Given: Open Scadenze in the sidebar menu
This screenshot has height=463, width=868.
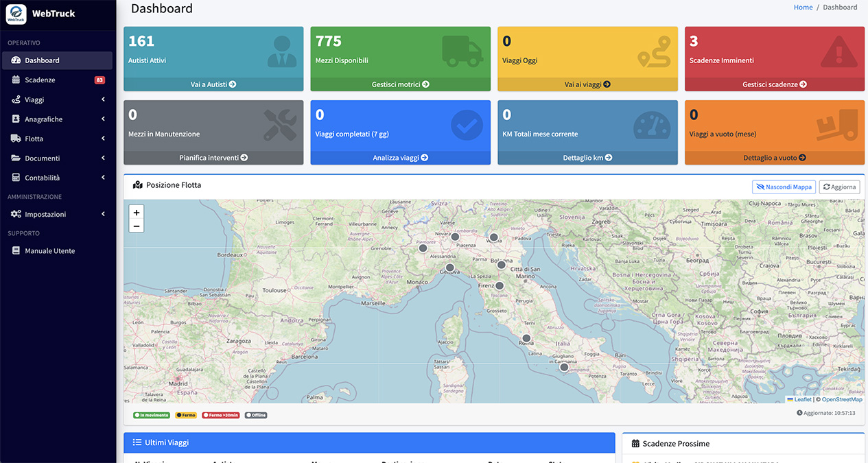Looking at the screenshot, I should [x=58, y=80].
